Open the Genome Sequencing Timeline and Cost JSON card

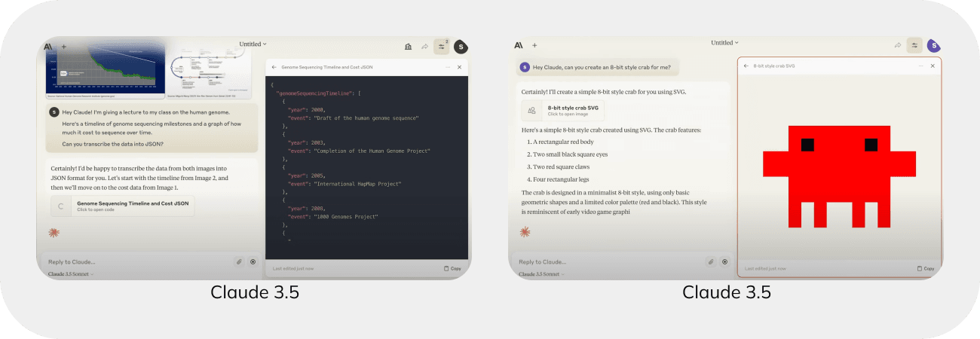click(x=121, y=206)
